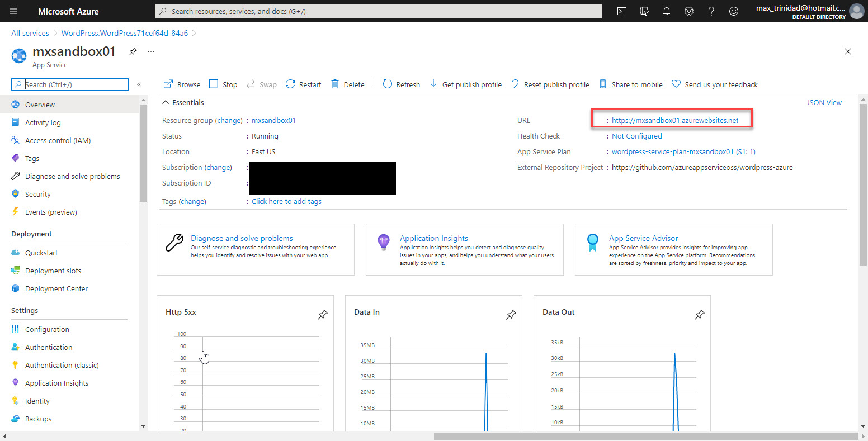
Task: Collapse the sidebar menu chevrons
Action: coord(139,84)
